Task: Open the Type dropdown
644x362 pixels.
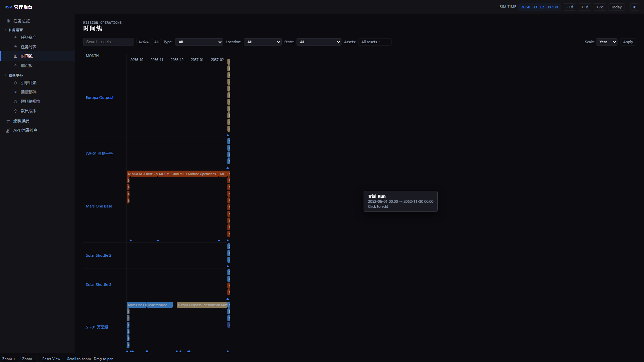Action: (199, 42)
